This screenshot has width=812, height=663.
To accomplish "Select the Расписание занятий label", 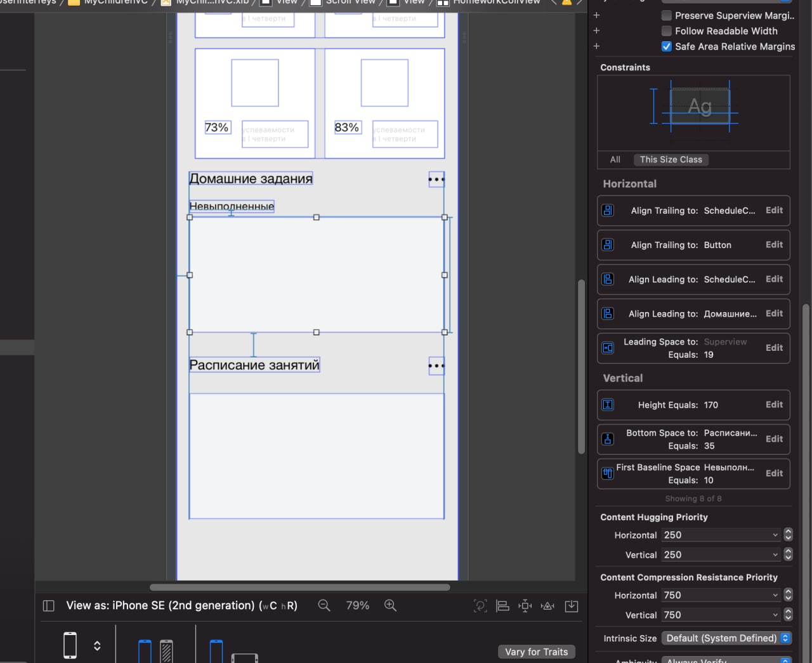I will (254, 365).
